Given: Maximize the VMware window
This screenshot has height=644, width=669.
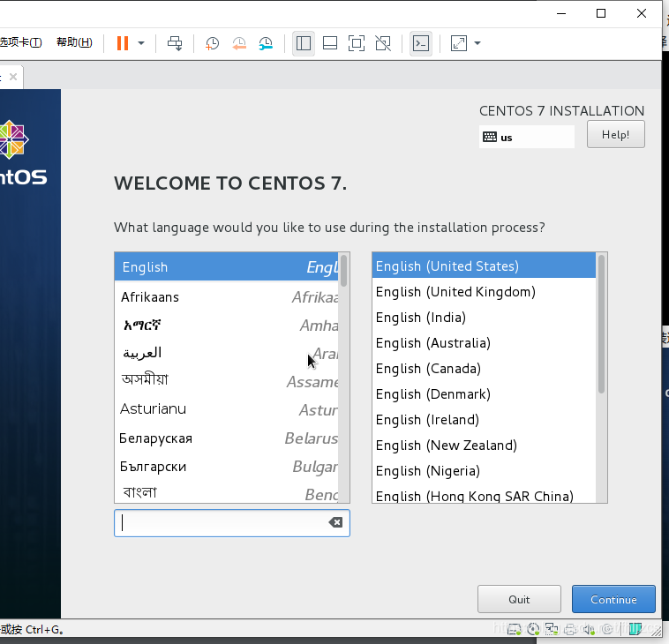Looking at the screenshot, I should (601, 13).
